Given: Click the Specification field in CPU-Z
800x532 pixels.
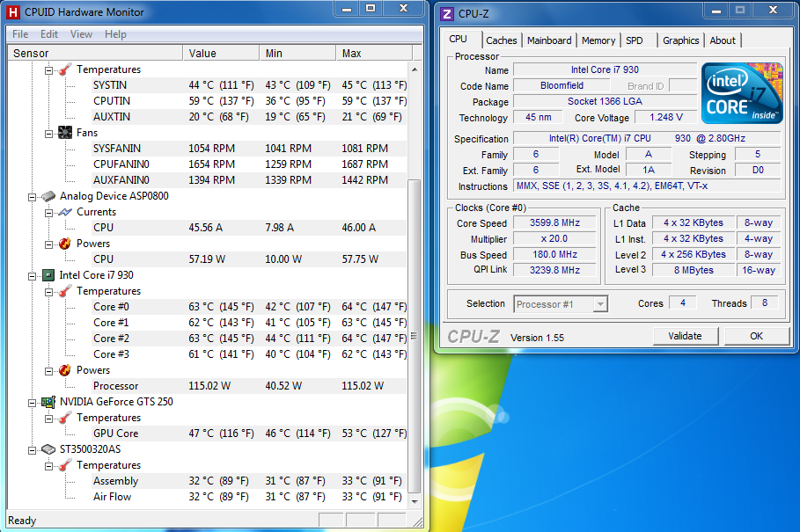Looking at the screenshot, I should 647,138.
